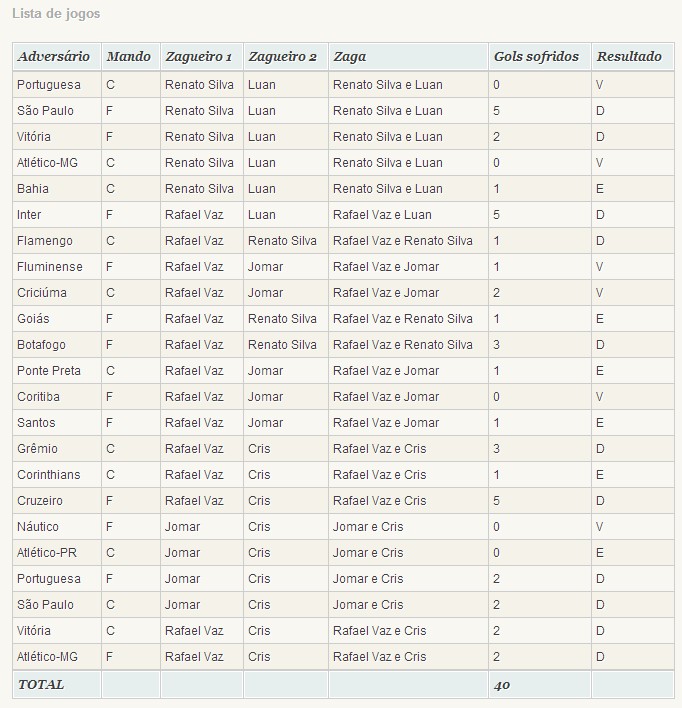Click the Zaga column header
Screen dimensions: 682x708
350,57
